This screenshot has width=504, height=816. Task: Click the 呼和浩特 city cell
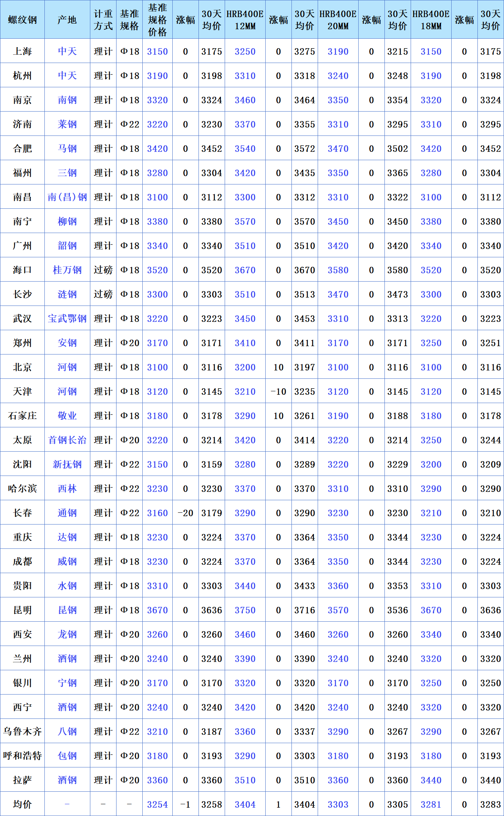[x=22, y=756]
